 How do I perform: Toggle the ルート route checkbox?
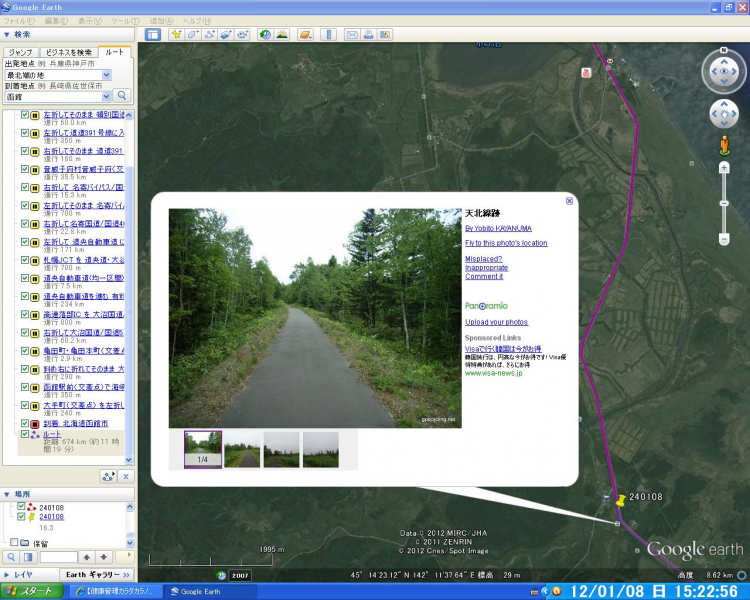(x=24, y=435)
